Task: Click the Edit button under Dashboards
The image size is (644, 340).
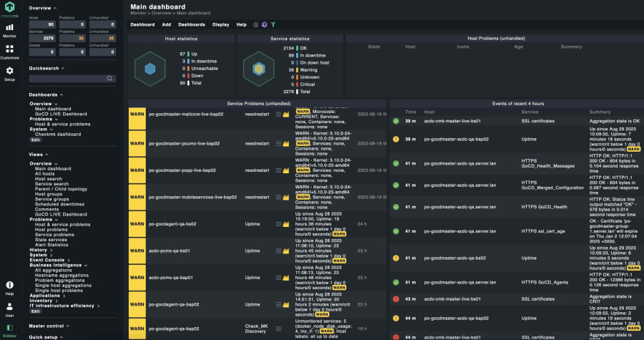Action: click(35, 140)
